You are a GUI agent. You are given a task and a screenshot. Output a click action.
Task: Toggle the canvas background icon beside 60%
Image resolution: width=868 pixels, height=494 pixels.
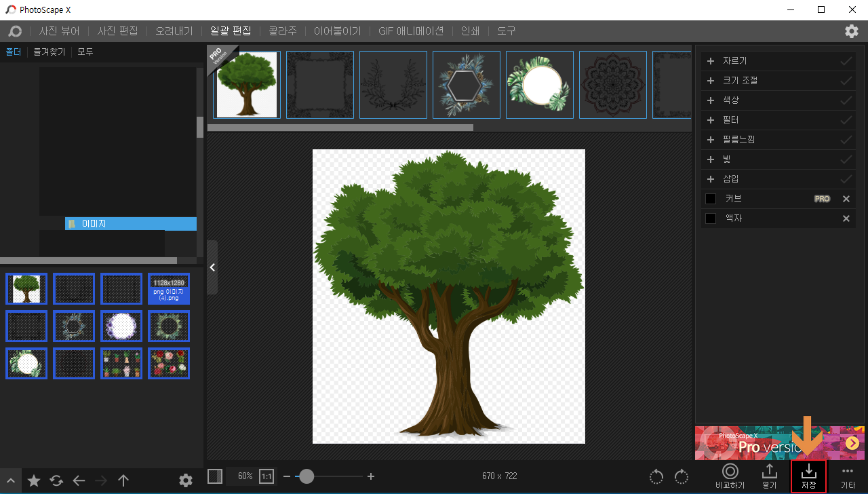pyautogui.click(x=215, y=476)
